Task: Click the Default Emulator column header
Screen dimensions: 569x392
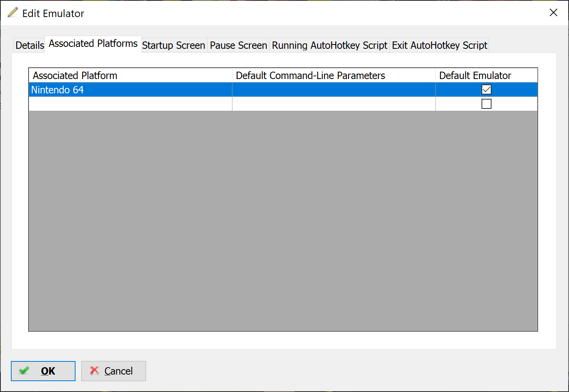Action: [486, 75]
